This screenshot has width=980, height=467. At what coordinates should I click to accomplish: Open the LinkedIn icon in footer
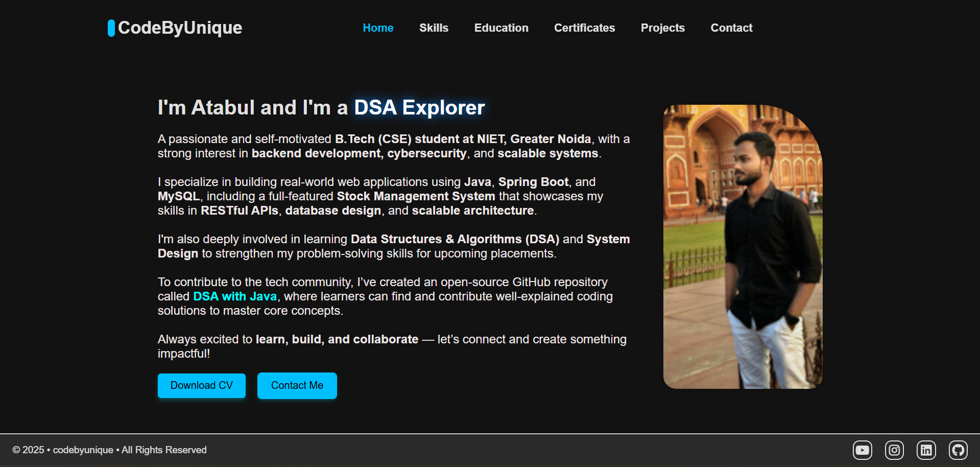tap(926, 450)
